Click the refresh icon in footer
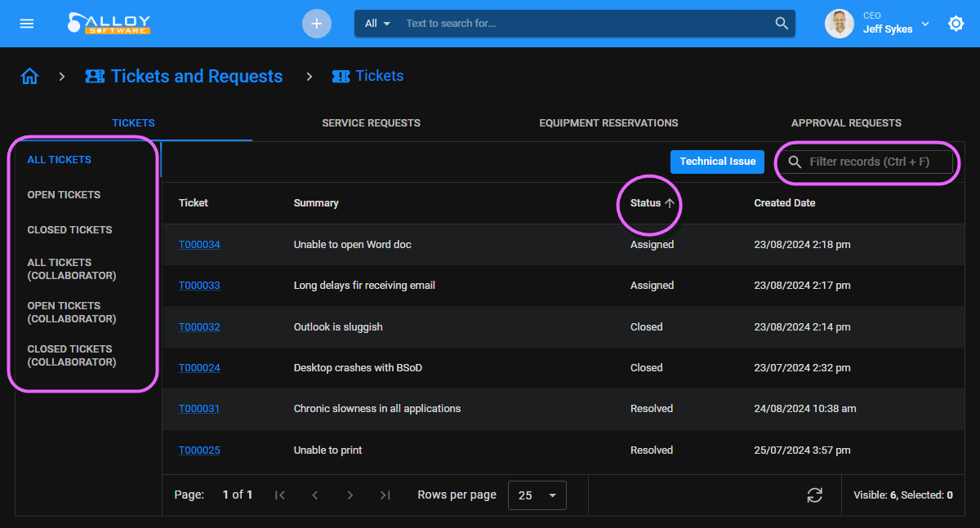The height and width of the screenshot is (528, 980). tap(814, 495)
